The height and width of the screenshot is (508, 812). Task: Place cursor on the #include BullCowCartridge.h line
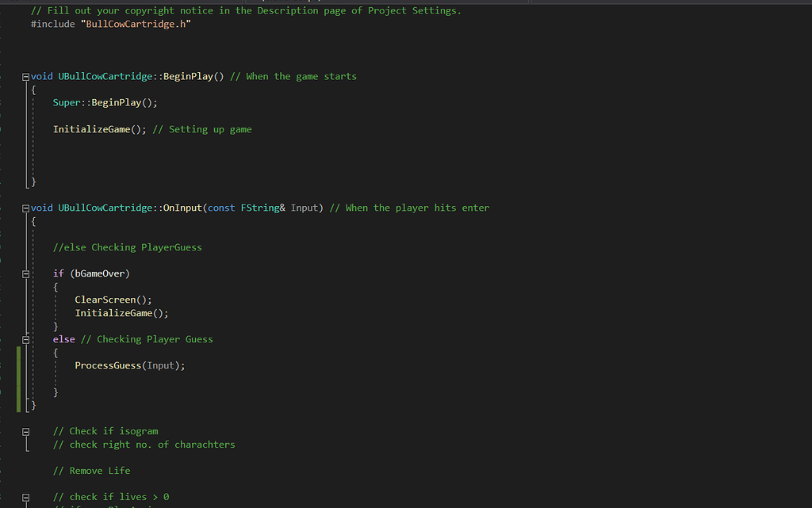[x=111, y=24]
